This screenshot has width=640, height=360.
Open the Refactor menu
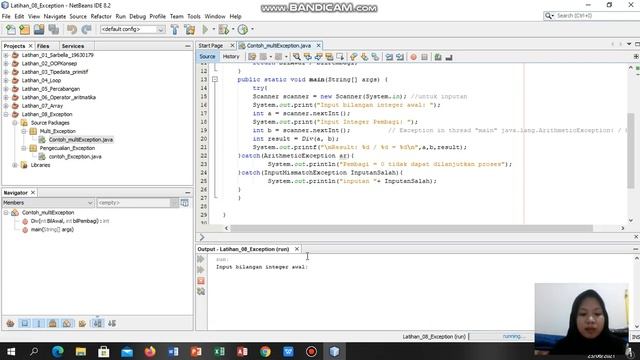click(101, 16)
